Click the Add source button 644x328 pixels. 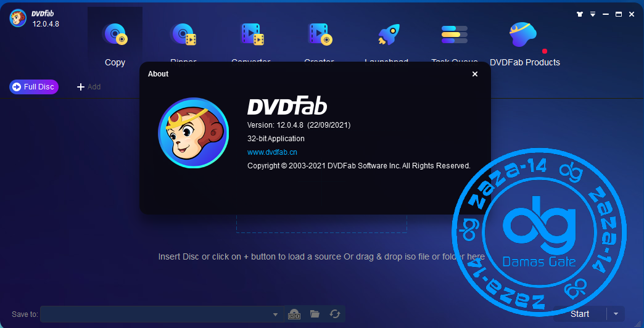coord(89,87)
